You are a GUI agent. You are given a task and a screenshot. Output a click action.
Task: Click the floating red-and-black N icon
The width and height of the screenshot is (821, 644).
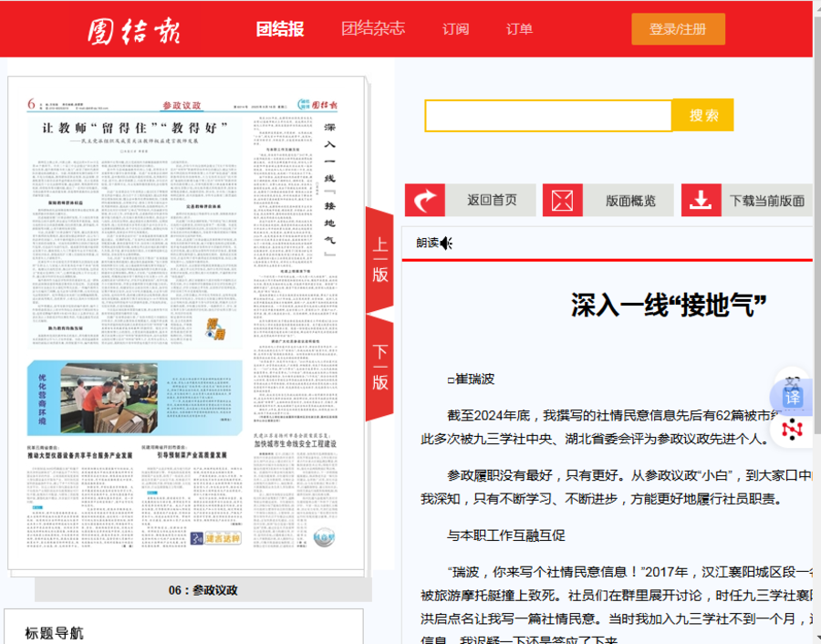click(792, 429)
